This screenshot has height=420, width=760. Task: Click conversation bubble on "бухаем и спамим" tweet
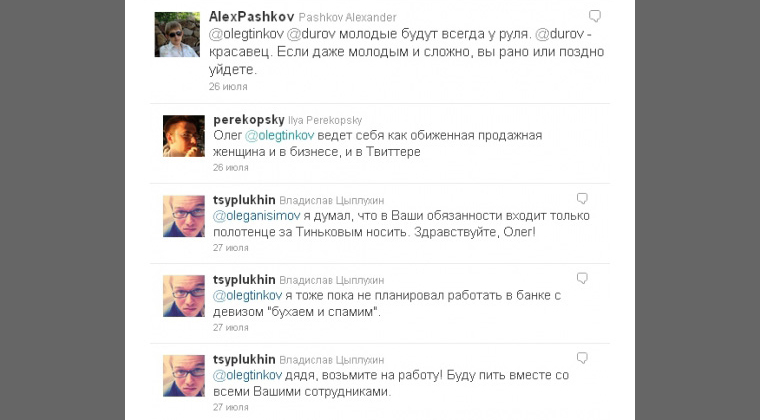click(582, 278)
